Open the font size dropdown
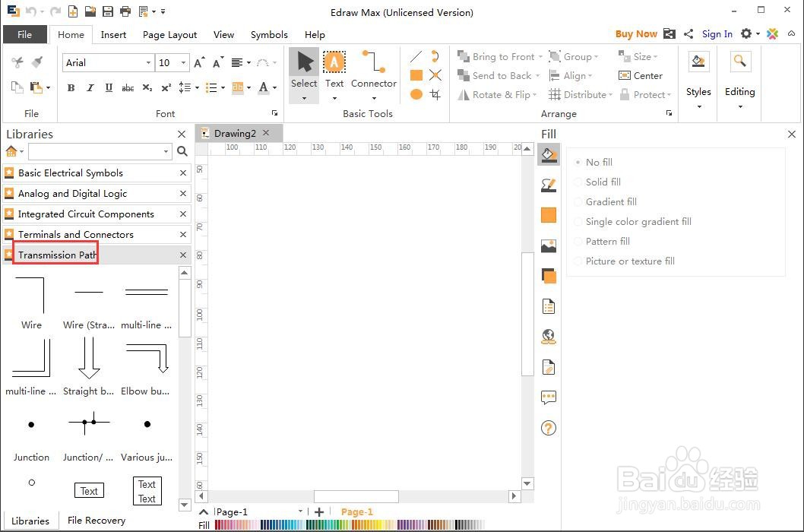 coord(183,62)
